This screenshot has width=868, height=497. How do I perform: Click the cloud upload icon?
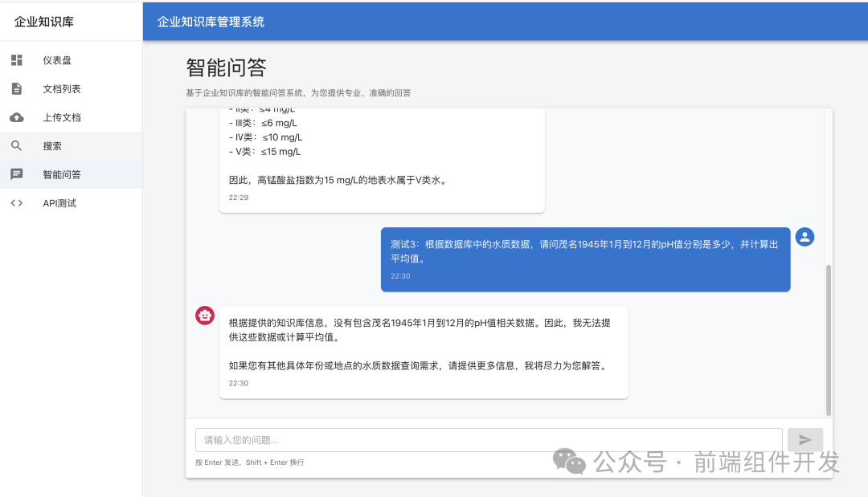[x=17, y=117]
